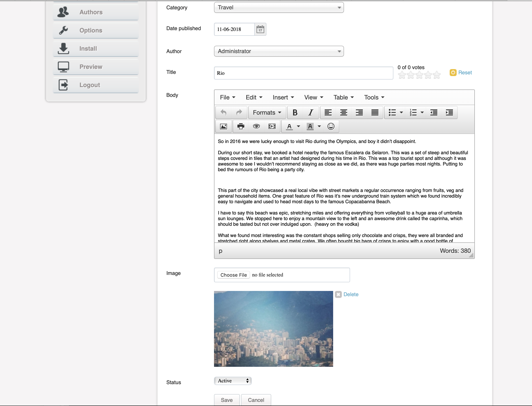Click the undo arrow in editor
The width and height of the screenshot is (532, 406).
[x=224, y=113]
